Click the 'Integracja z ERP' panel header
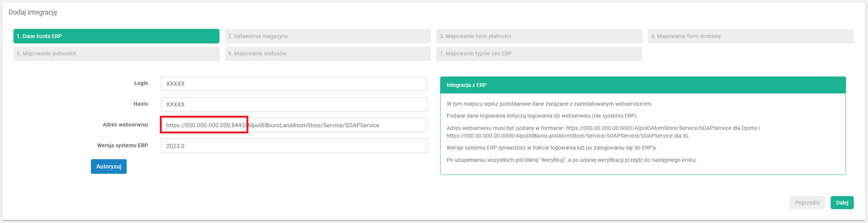868x223 pixels. point(466,85)
